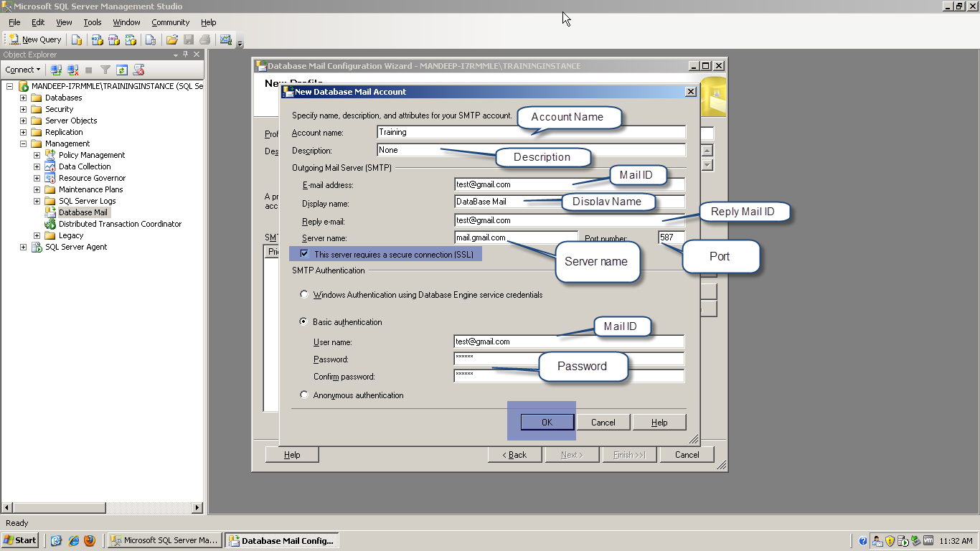Click the Filter funnel icon
This screenshot has width=980, height=551.
[x=105, y=70]
